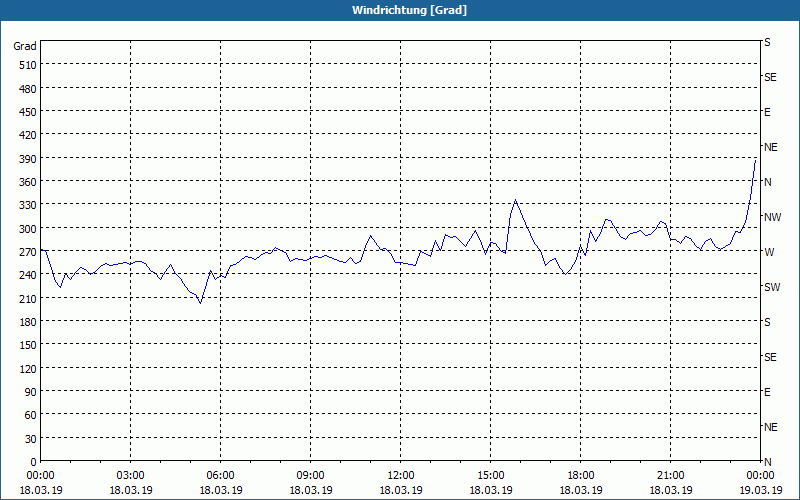The image size is (800, 500).
Task: Click the NE compass label near 390
Action: click(770, 147)
